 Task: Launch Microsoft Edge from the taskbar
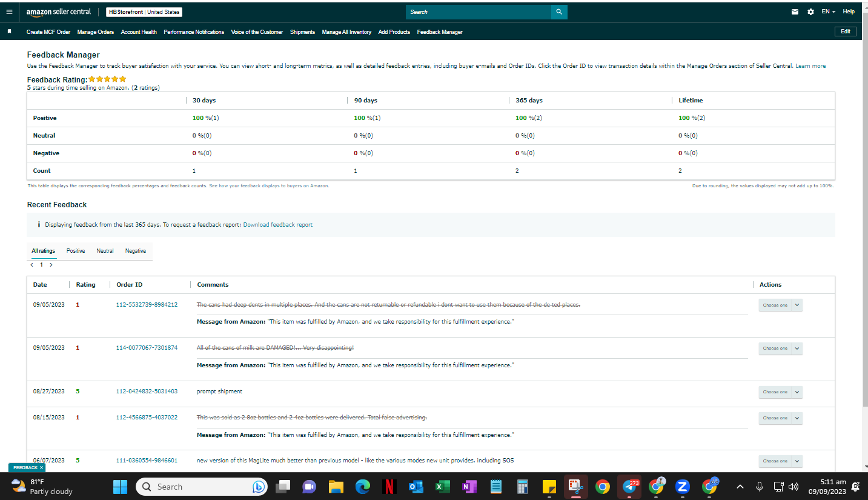(x=363, y=487)
